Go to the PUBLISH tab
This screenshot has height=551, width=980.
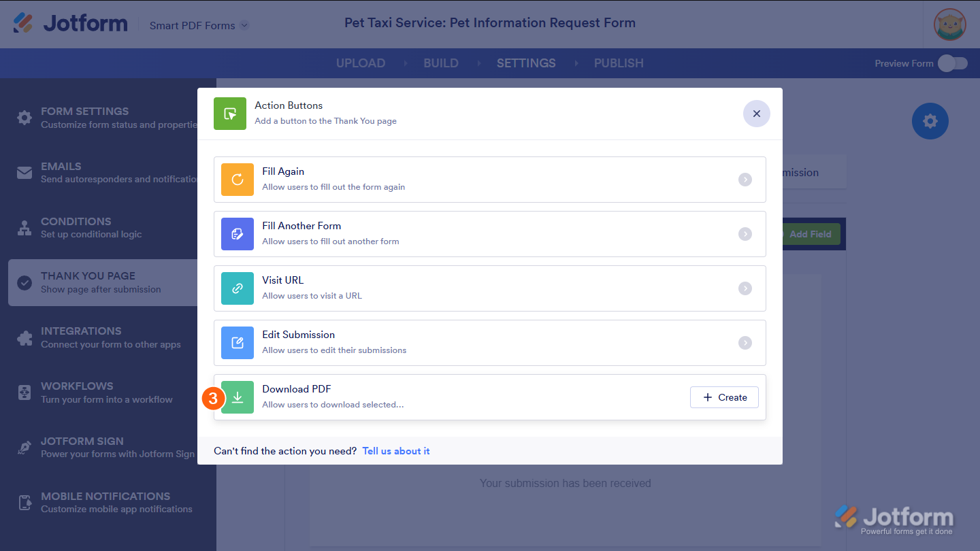click(x=619, y=63)
